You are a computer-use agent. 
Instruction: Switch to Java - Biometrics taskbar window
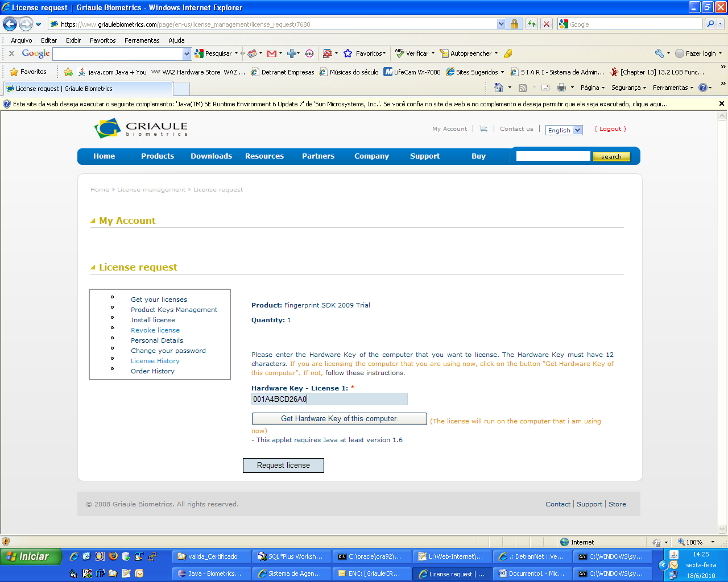click(x=210, y=574)
